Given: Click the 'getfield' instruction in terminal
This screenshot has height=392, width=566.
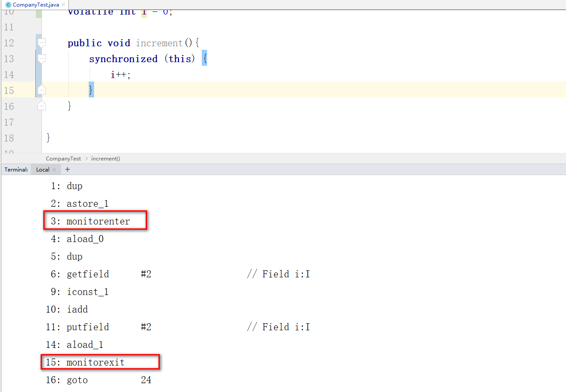Looking at the screenshot, I should pos(87,274).
